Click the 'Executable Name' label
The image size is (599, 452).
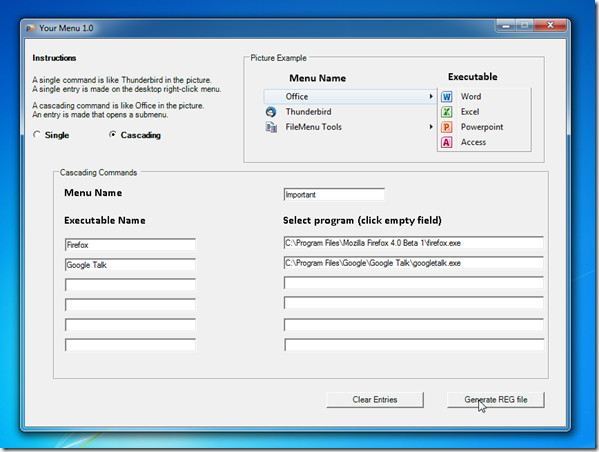105,220
